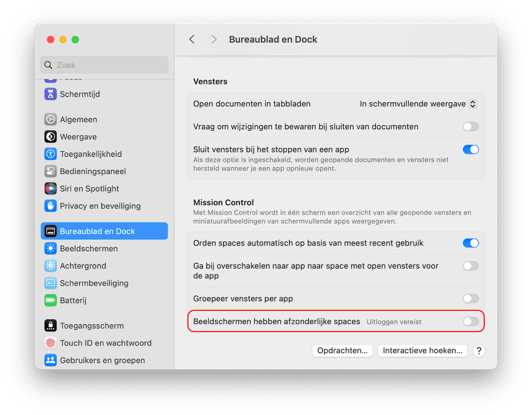Open the Touch ID en wachtwoord fingerprint icon

click(51, 343)
